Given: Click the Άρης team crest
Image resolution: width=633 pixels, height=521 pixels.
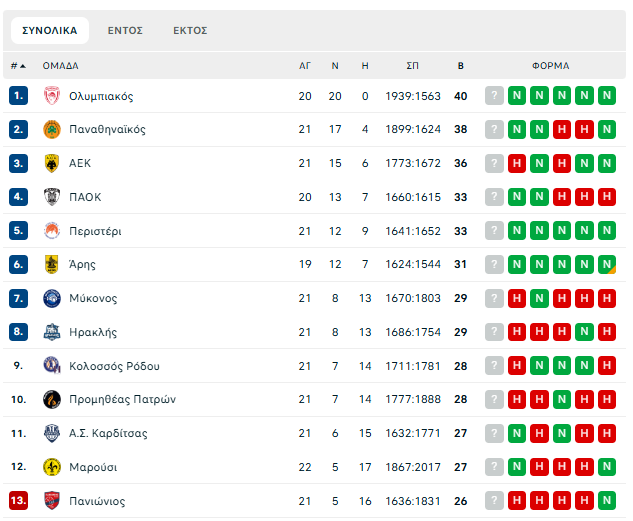Looking at the screenshot, I should pyautogui.click(x=52, y=265).
